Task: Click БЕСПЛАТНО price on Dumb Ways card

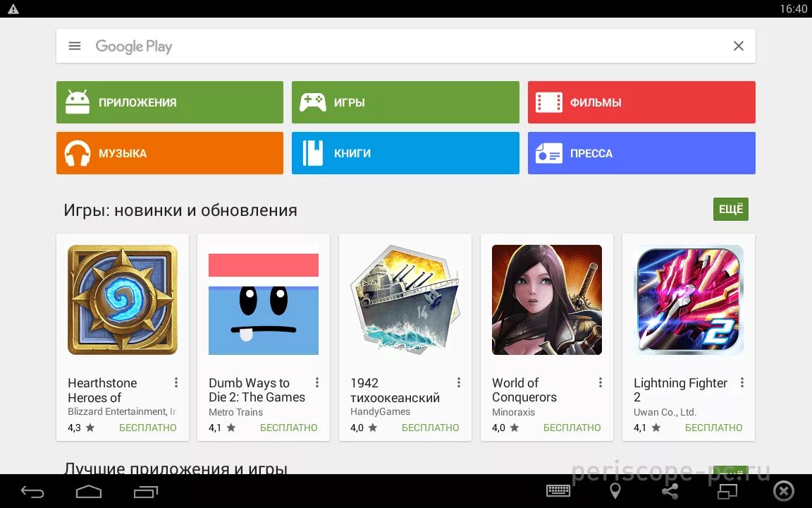Action: coord(288,428)
